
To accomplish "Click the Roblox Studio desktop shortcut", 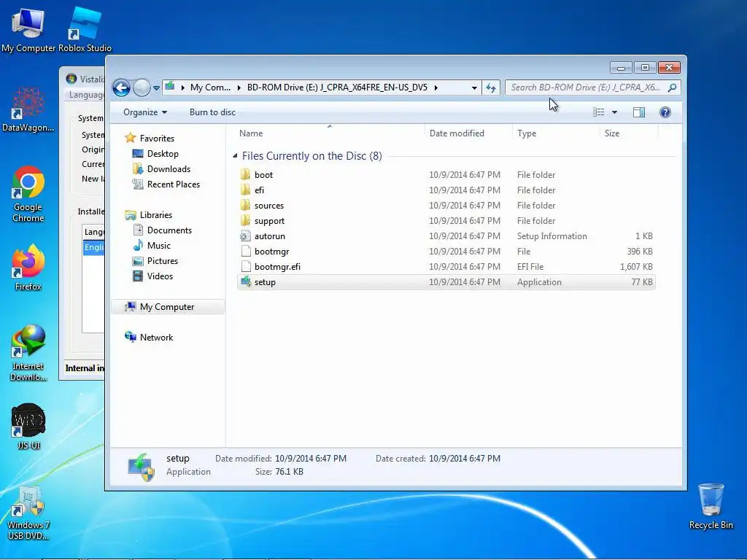I will coord(85,29).
